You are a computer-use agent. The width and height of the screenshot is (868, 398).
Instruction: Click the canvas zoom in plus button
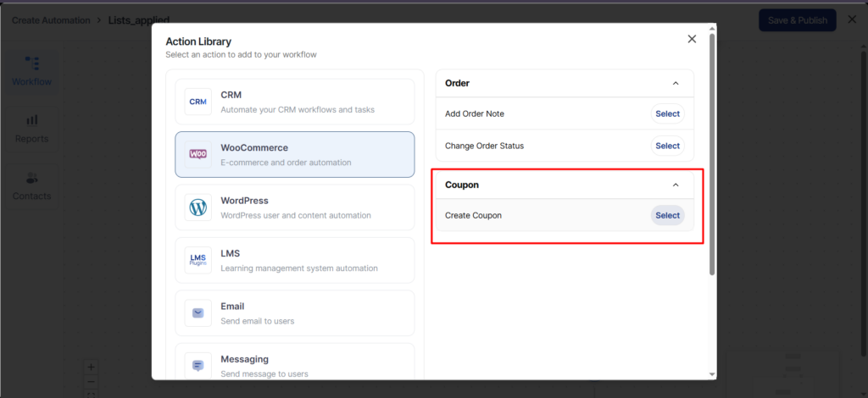(x=92, y=368)
